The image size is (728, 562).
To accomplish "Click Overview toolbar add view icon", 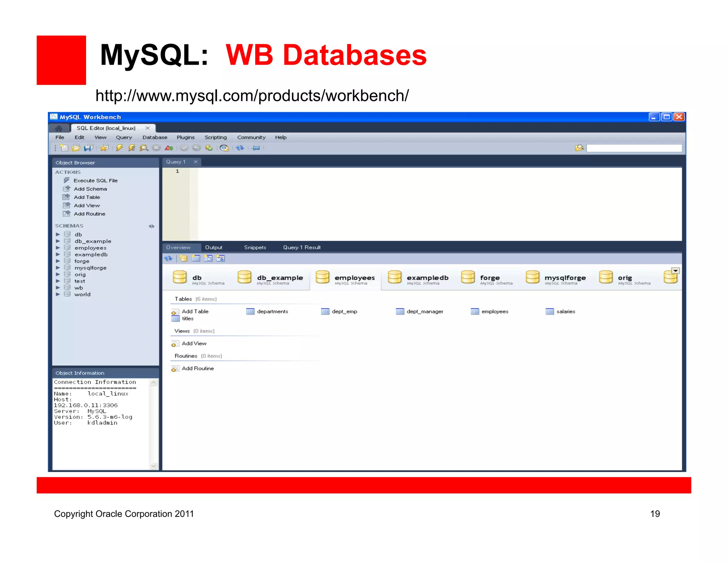I will (208, 258).
